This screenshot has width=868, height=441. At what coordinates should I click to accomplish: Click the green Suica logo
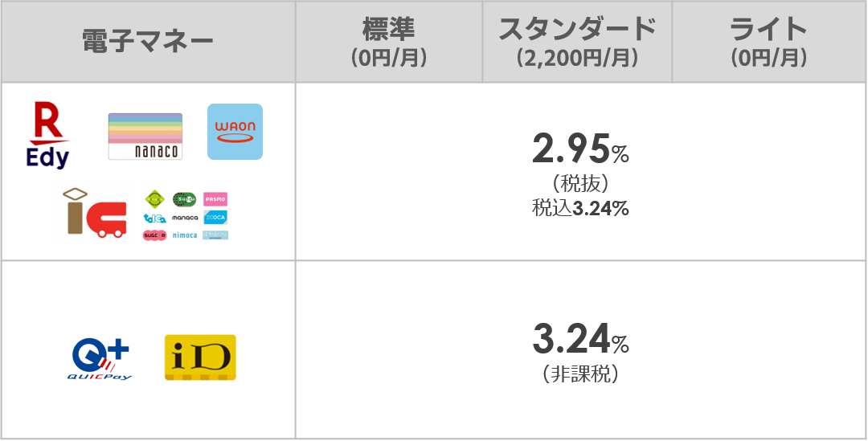[x=184, y=199]
